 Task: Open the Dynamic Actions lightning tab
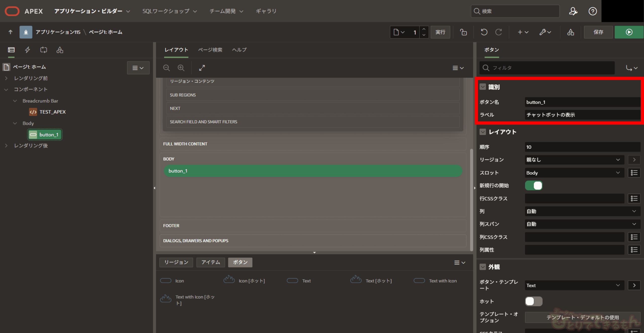point(27,50)
